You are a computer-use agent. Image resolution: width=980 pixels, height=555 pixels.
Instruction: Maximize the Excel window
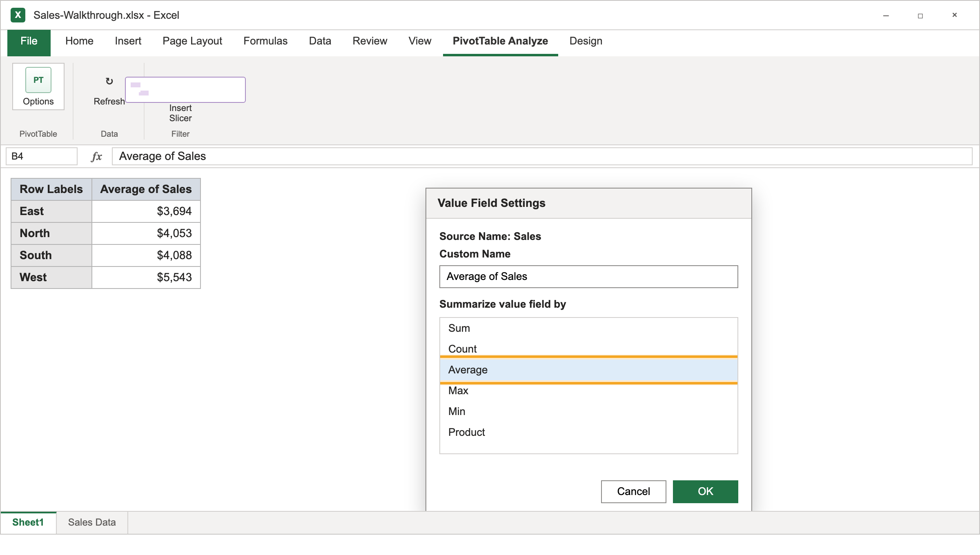(x=920, y=16)
